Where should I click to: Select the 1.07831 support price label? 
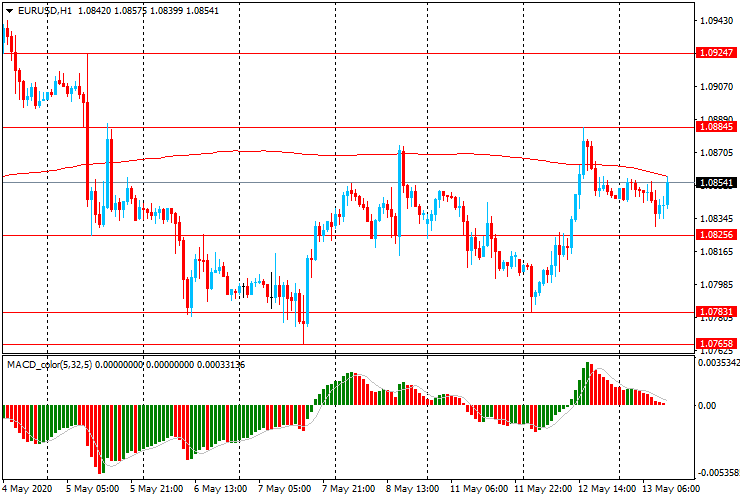pyautogui.click(x=716, y=312)
